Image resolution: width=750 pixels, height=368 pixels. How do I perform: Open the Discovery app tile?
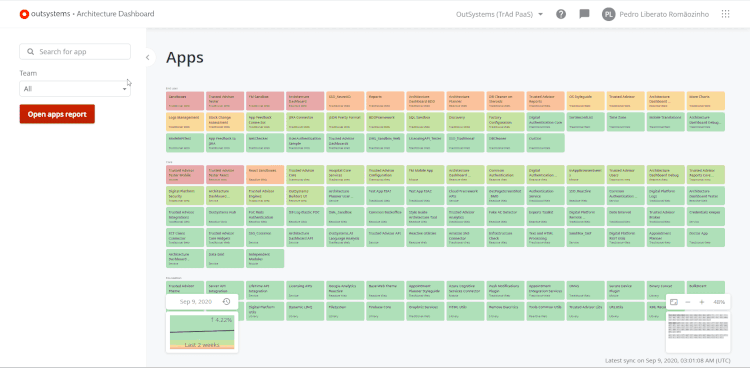click(x=465, y=122)
